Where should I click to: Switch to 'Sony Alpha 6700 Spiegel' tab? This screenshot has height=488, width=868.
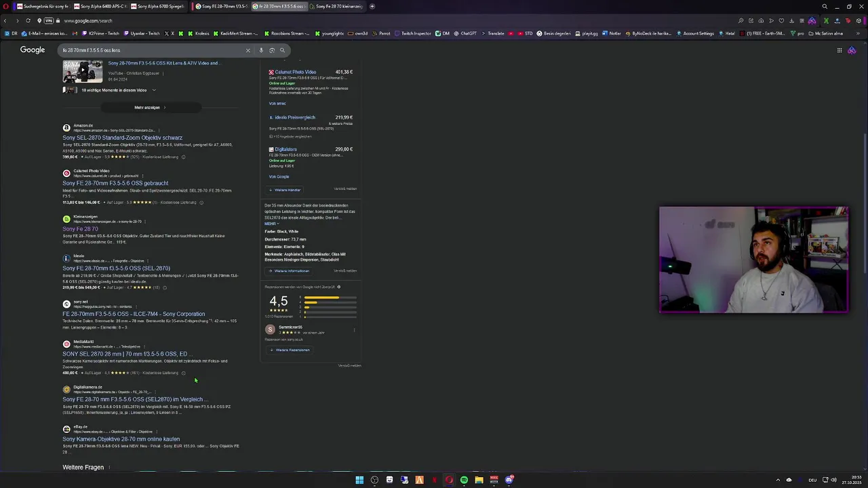pos(157,6)
